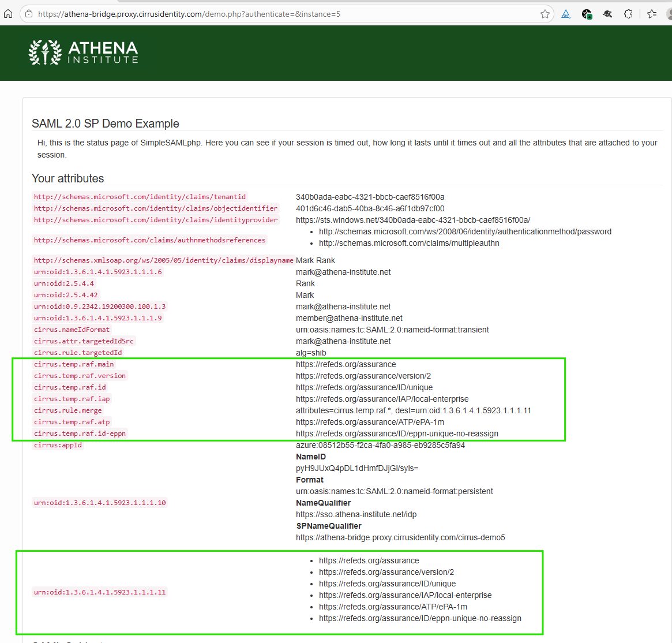This screenshot has width=672, height=643.
Task: Open the Extensions puzzle piece menu
Action: 628,14
